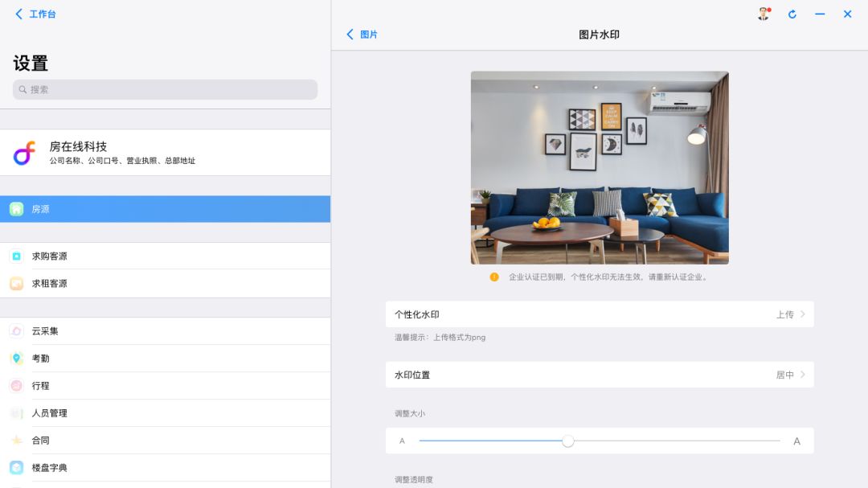The image size is (868, 488).
Task: Click the back chevron beside 图片
Action: 350,35
